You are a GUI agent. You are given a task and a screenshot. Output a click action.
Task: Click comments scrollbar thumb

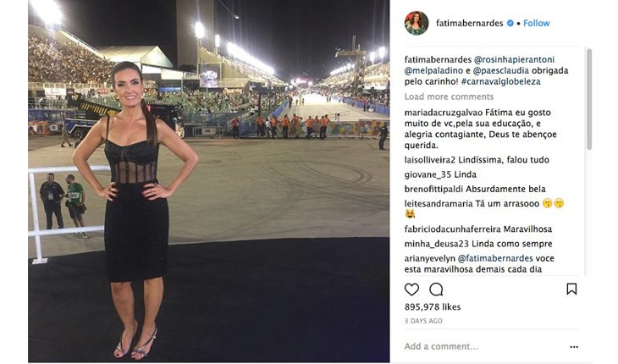point(589,99)
